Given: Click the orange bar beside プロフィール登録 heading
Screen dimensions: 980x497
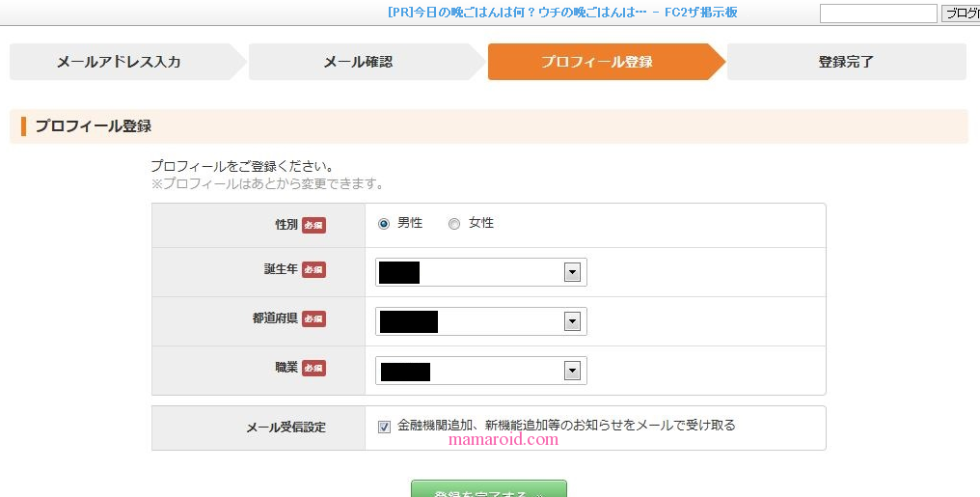Looking at the screenshot, I should point(23,126).
